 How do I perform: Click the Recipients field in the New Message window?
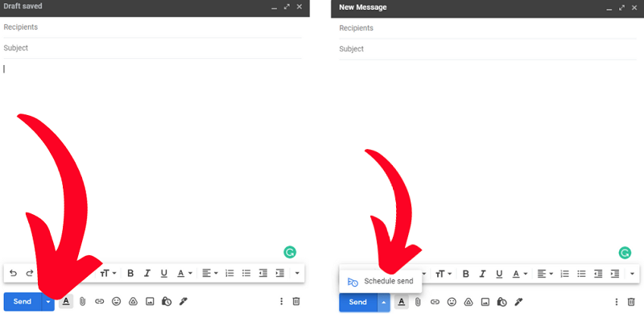click(x=488, y=28)
